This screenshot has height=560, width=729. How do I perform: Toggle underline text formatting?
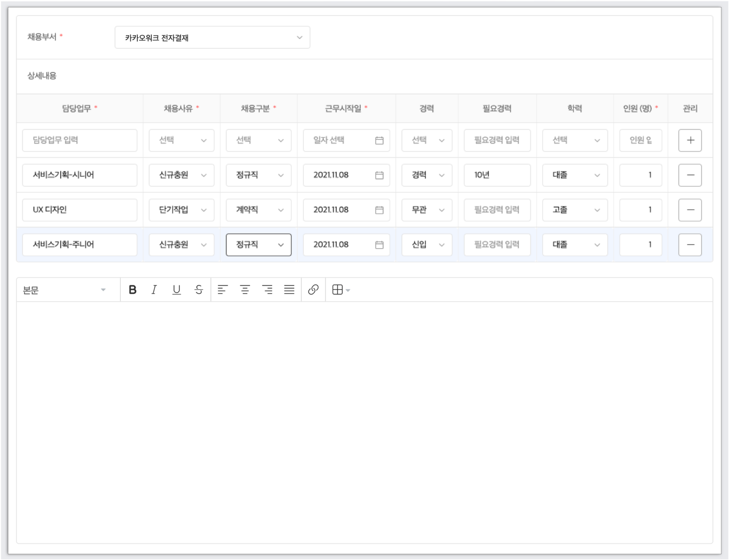click(x=176, y=290)
